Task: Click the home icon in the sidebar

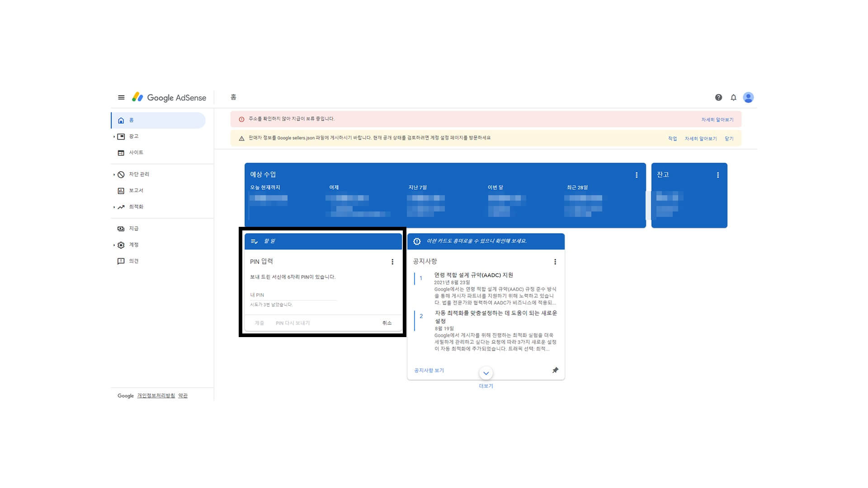Action: click(x=121, y=120)
